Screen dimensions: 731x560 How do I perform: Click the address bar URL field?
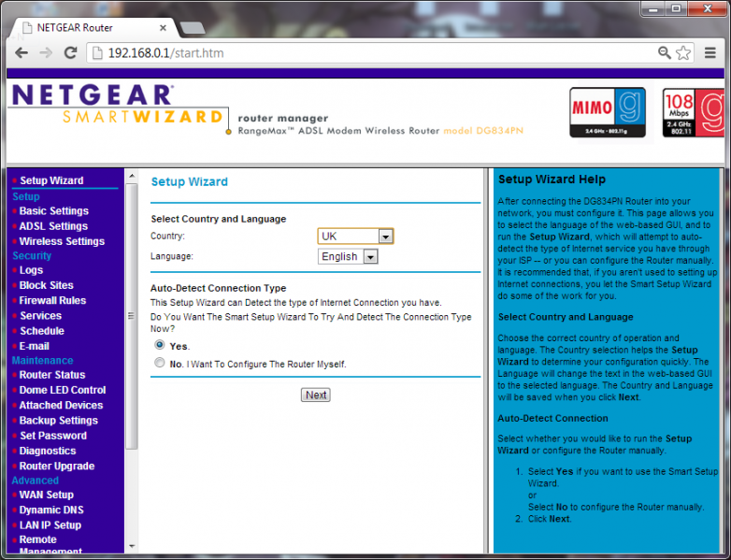373,52
